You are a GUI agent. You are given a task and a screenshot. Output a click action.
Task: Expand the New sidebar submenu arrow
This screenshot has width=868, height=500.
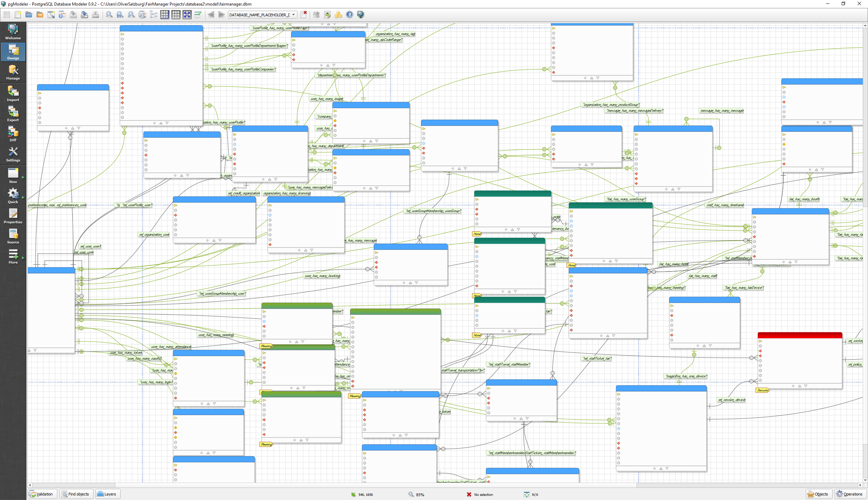point(23,176)
